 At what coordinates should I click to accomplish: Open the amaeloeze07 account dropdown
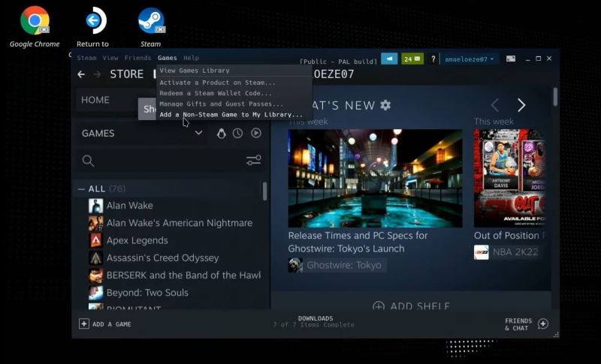pyautogui.click(x=469, y=59)
